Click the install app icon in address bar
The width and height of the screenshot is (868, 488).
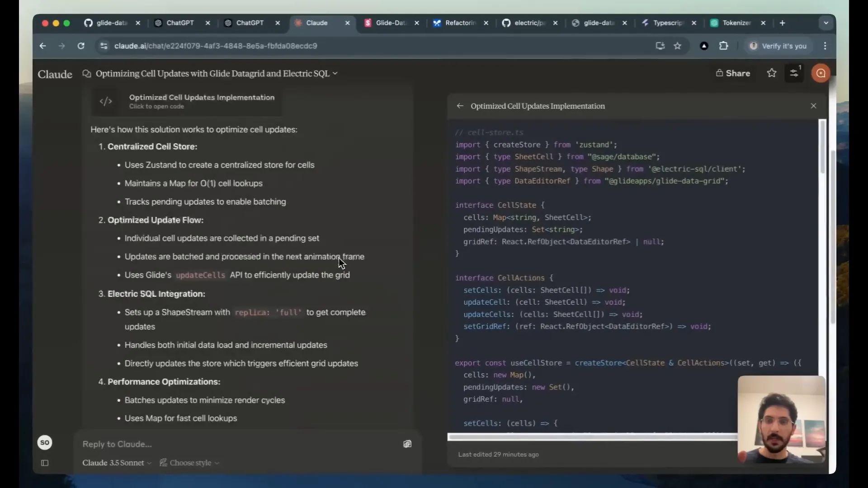click(x=660, y=46)
